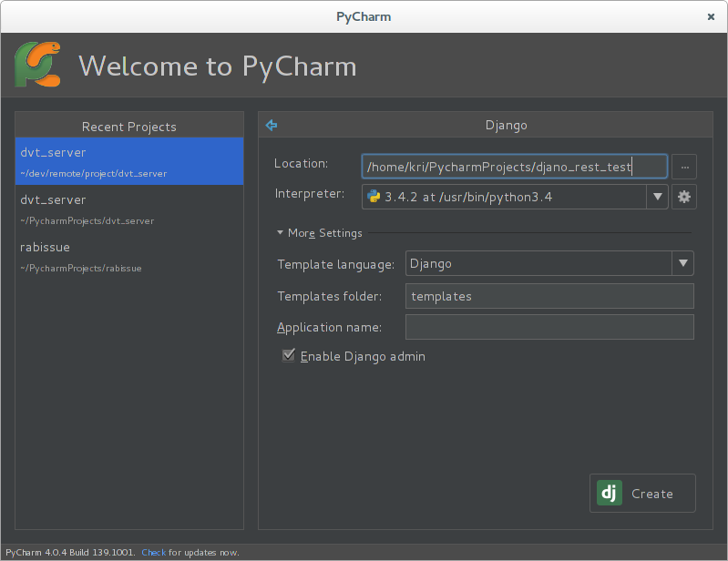Screen dimensions: 728x561
Task: Click the Application name: label
Action: tap(329, 327)
